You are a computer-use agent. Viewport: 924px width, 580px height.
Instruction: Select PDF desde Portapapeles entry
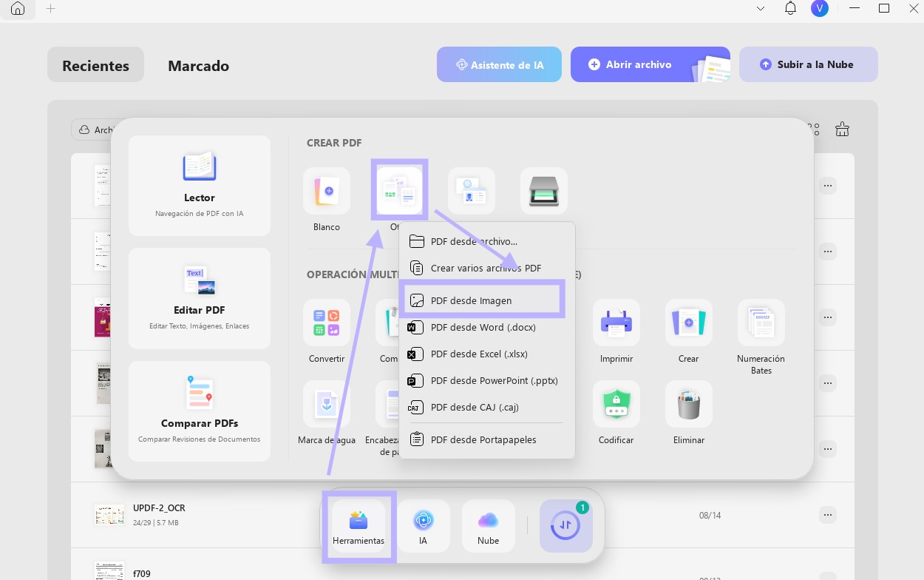click(486, 439)
